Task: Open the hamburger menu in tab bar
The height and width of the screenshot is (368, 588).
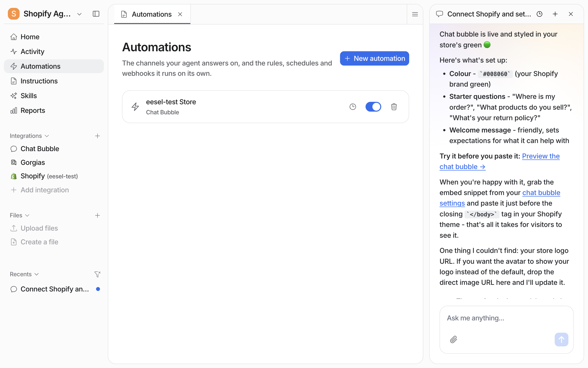Action: coord(415,14)
